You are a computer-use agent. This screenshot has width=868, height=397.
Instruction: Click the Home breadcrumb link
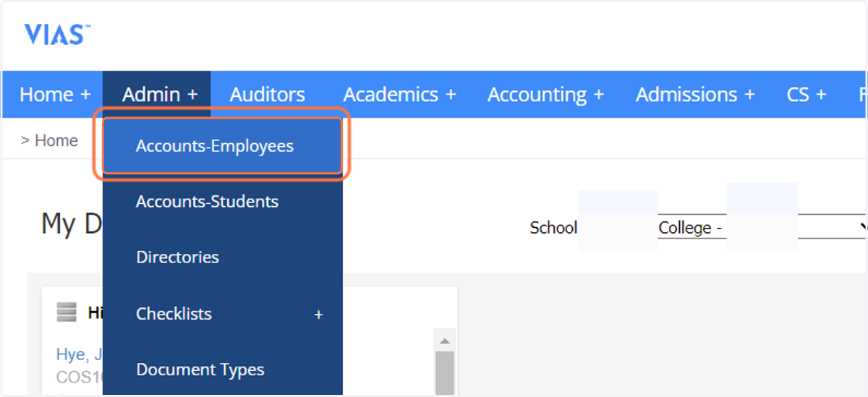point(56,140)
